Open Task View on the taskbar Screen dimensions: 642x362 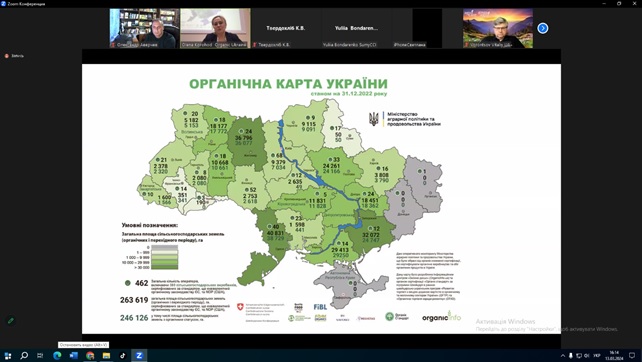40,355
